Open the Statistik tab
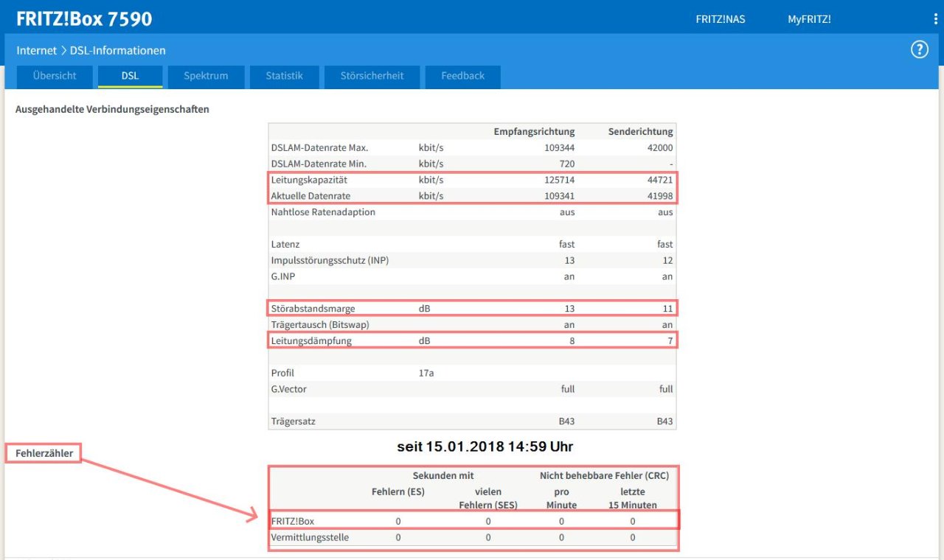Screen dimensions: 944x560 coord(284,76)
